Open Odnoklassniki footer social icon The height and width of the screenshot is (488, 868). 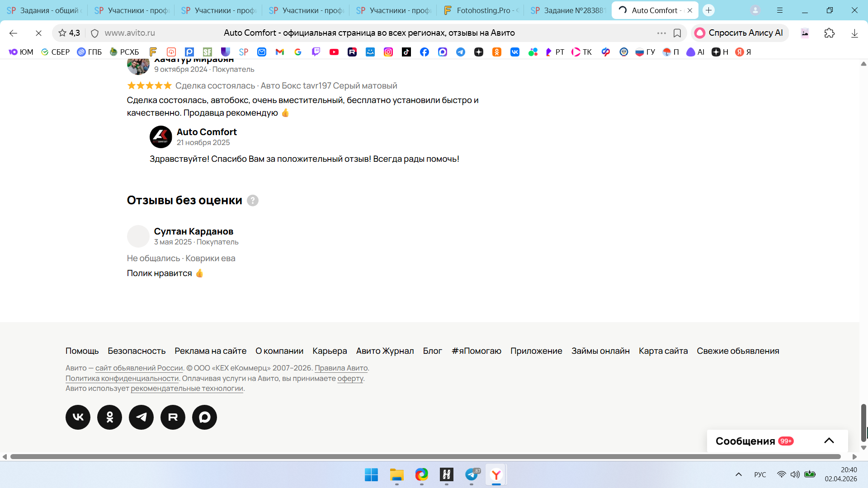point(109,417)
